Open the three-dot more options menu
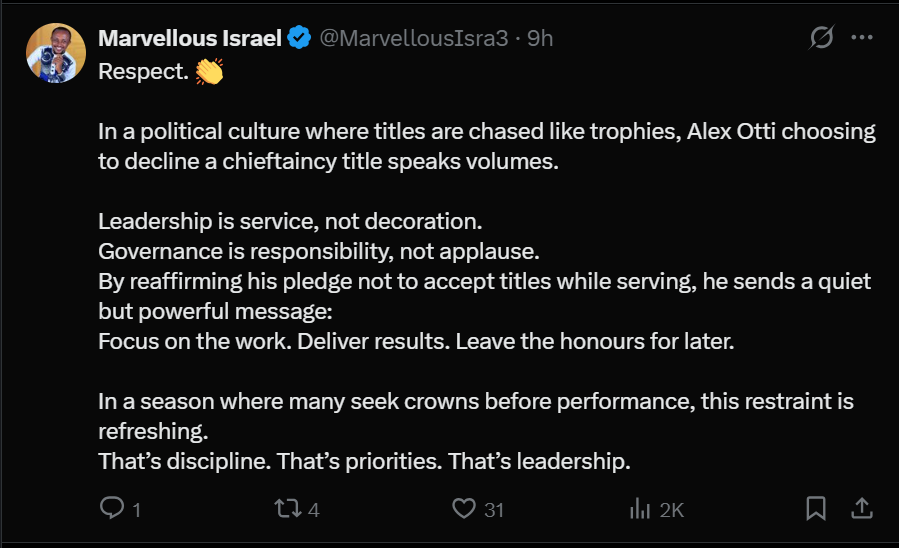 tap(861, 38)
